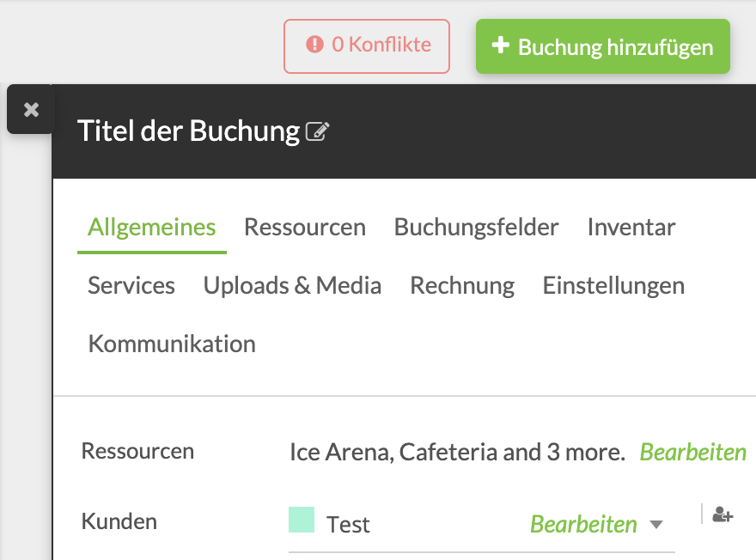This screenshot has height=560, width=756.
Task: Open the Kommunikation tab
Action: click(x=172, y=344)
